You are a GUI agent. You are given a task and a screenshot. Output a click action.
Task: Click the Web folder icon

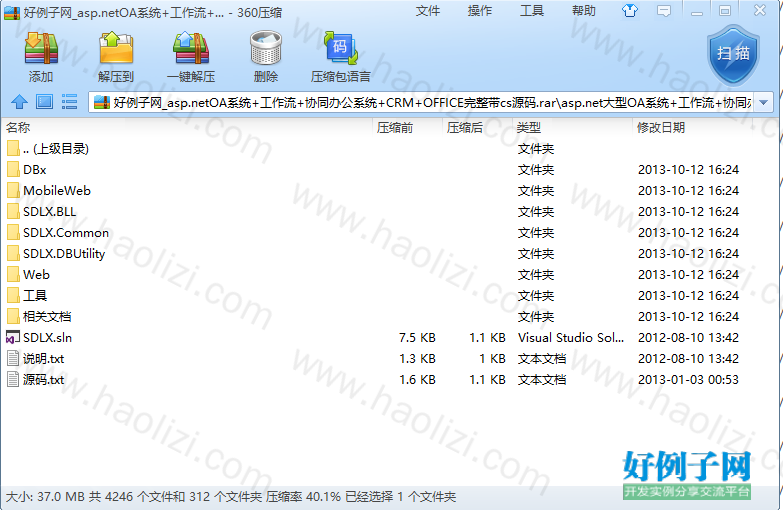click(x=13, y=274)
